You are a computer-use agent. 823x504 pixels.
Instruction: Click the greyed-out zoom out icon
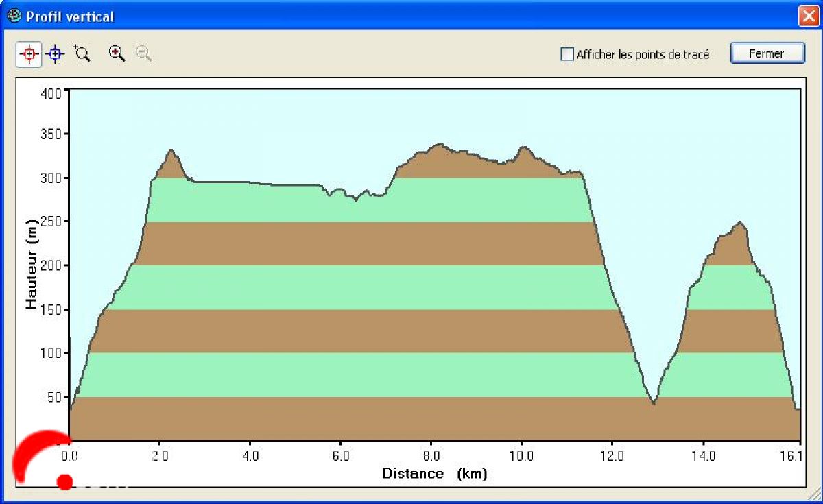[x=143, y=54]
